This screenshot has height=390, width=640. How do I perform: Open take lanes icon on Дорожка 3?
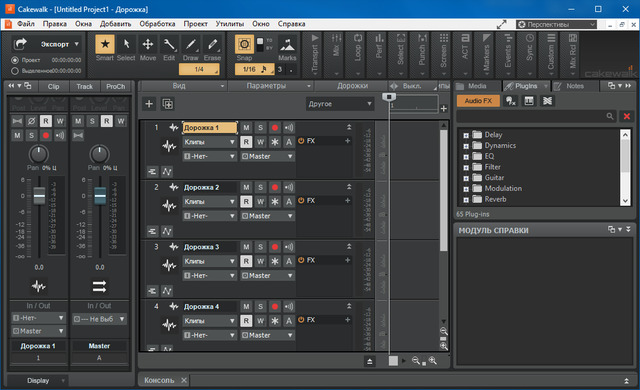coord(152,291)
